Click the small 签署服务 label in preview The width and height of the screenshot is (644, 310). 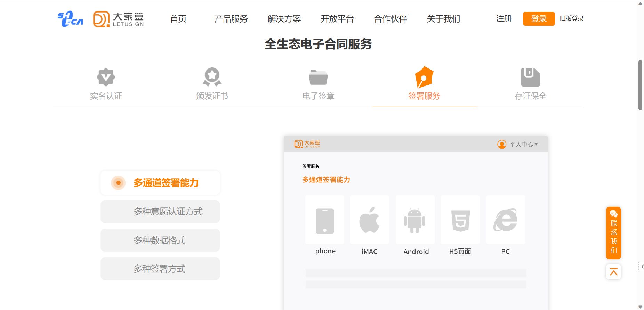(311, 166)
